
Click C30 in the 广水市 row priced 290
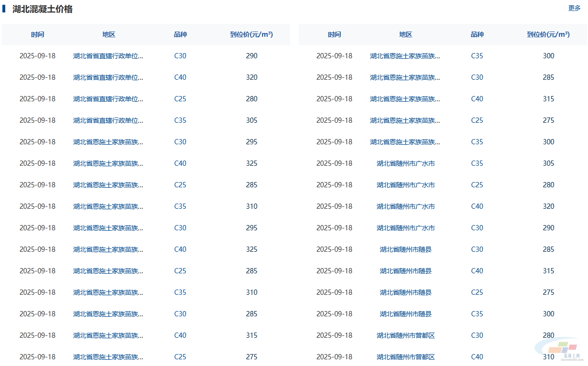477,228
